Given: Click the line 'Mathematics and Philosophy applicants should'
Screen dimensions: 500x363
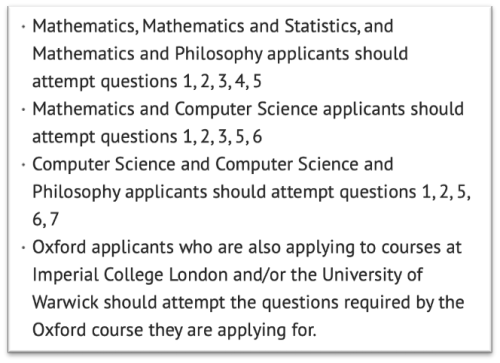Looking at the screenshot, I should point(220,54).
